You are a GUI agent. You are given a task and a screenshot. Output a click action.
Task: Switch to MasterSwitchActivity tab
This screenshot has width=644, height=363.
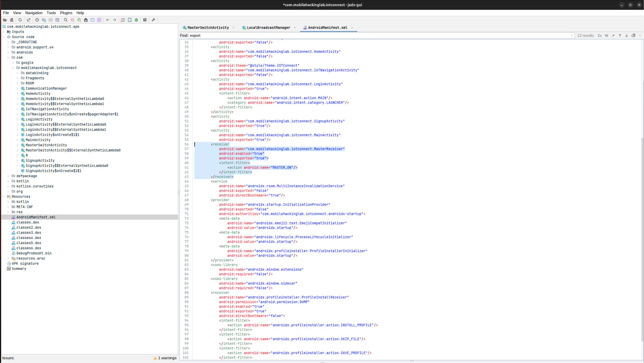pos(208,28)
